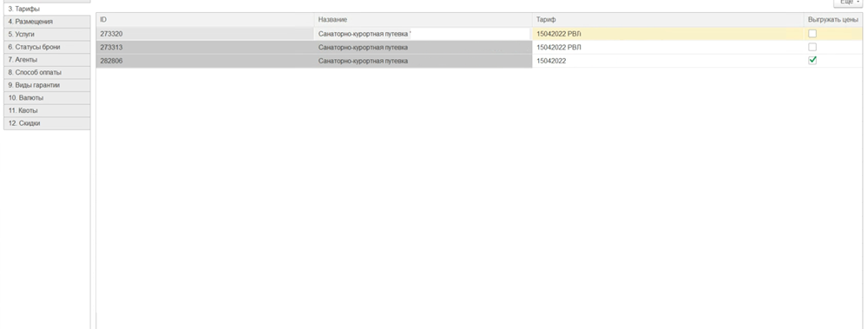This screenshot has height=329, width=868.
Task: Switch to 9. Виды гарантии tab
Action: (47, 85)
